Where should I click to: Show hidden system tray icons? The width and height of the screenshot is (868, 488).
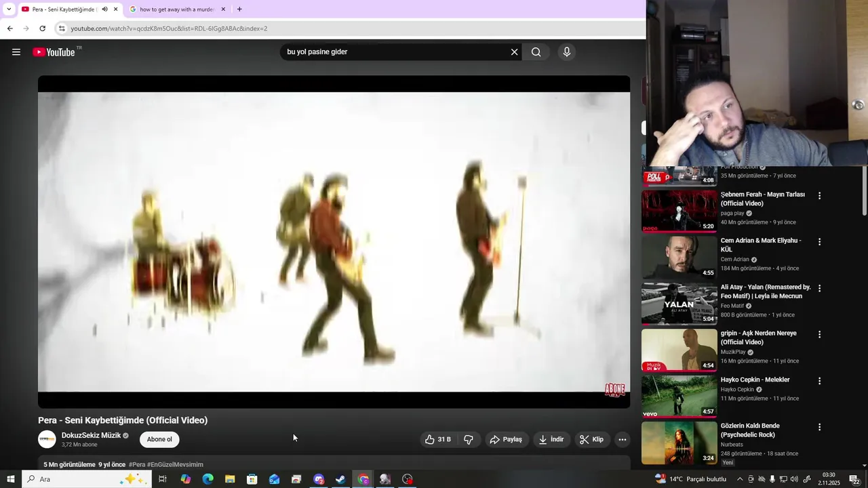click(x=740, y=479)
